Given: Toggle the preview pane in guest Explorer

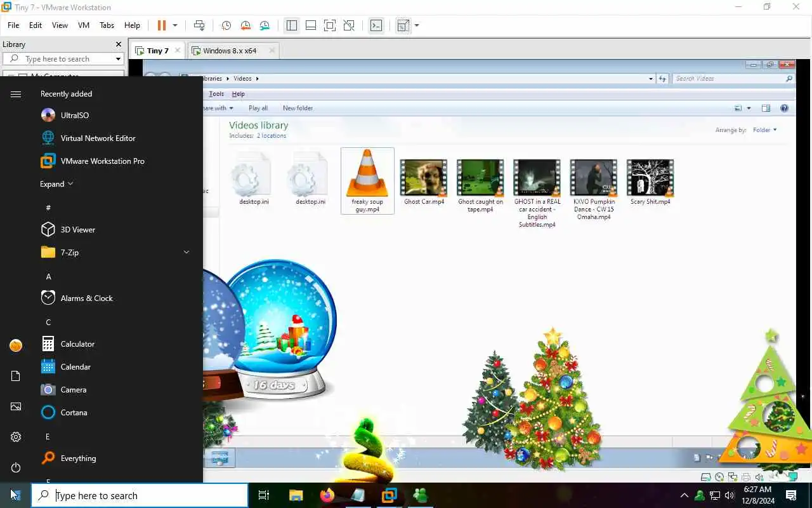Looking at the screenshot, I should (x=766, y=109).
